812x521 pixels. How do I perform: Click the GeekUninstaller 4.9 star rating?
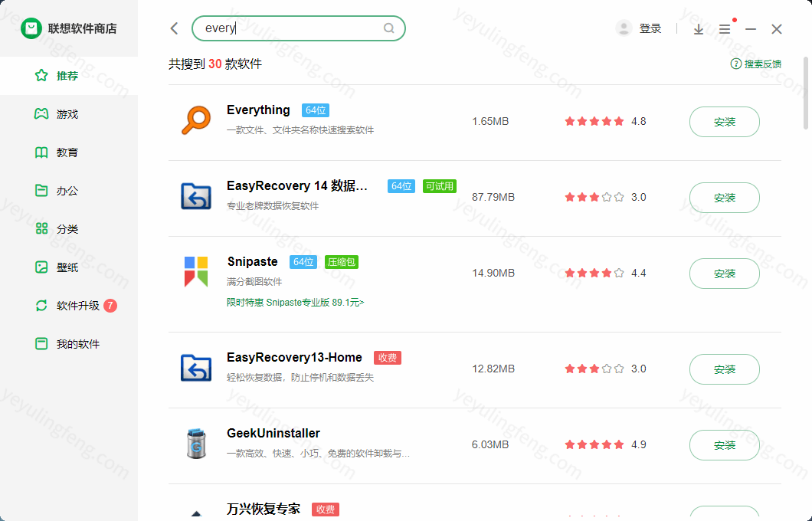(x=605, y=444)
